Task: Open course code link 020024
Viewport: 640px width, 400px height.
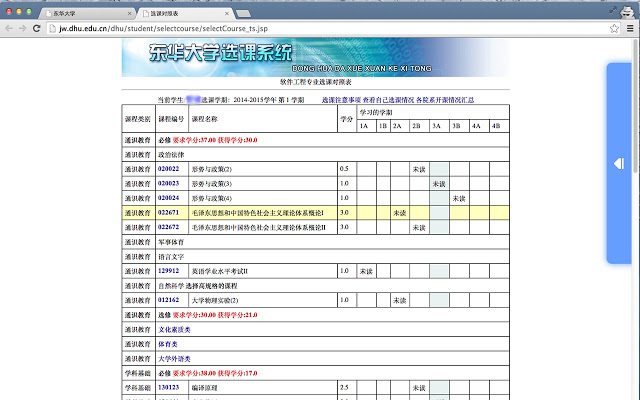Action: pyautogui.click(x=169, y=198)
